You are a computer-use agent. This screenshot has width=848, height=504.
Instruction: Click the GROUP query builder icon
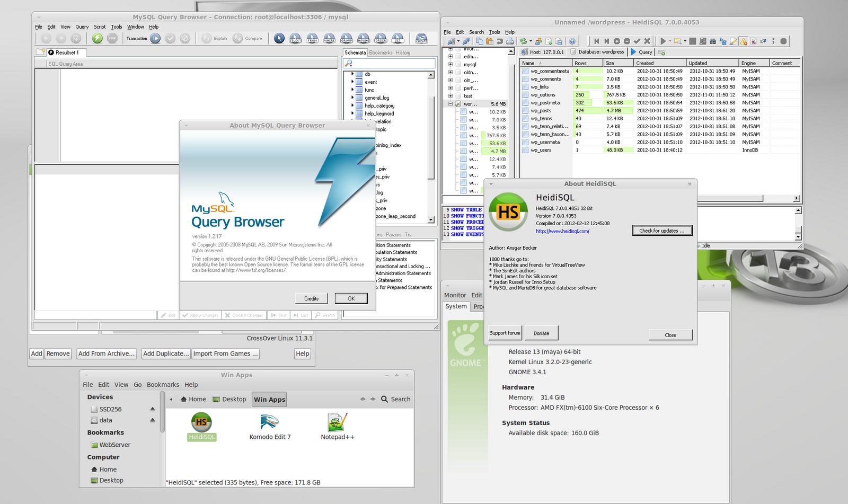347,38
